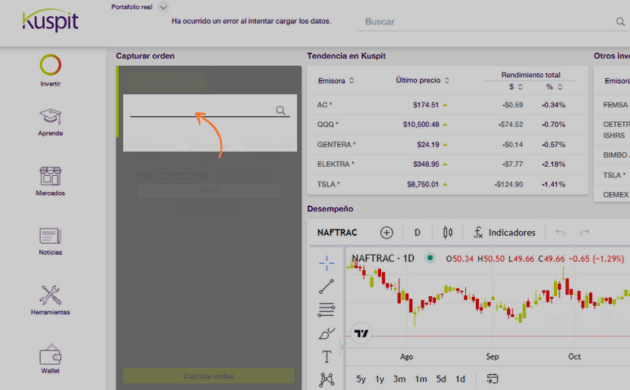Click CEMEX in Otros inversionistas list

[x=616, y=194]
